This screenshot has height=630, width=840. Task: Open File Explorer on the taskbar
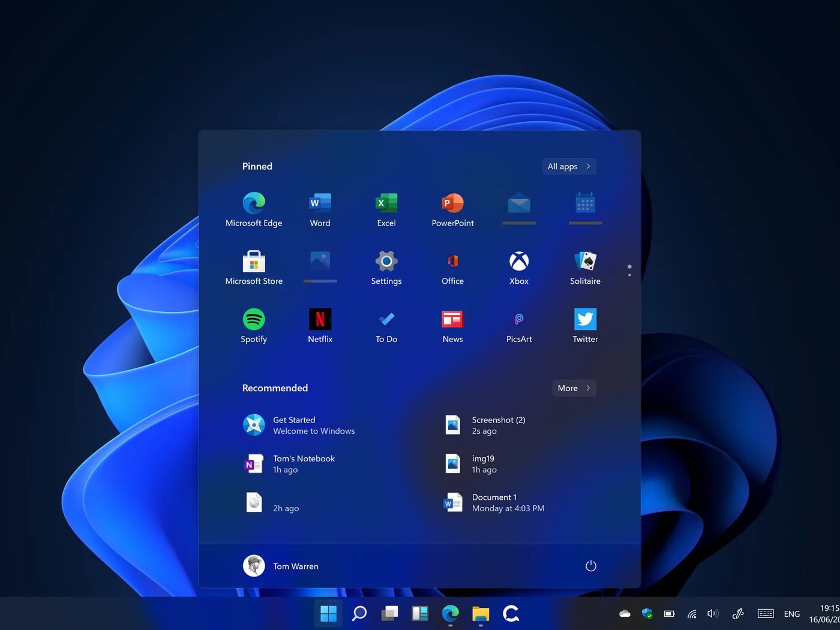(481, 613)
